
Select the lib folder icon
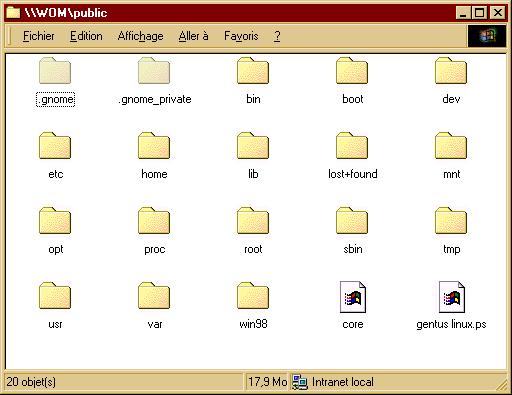click(x=253, y=145)
